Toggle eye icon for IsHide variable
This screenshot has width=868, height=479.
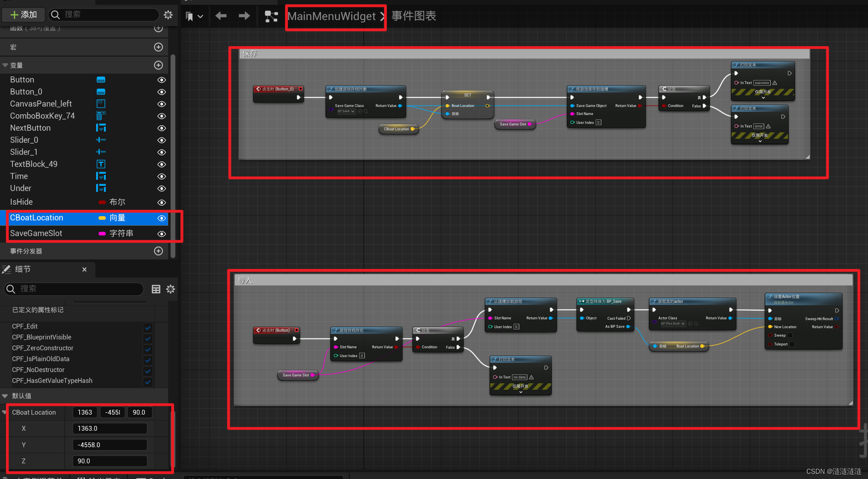(x=162, y=202)
